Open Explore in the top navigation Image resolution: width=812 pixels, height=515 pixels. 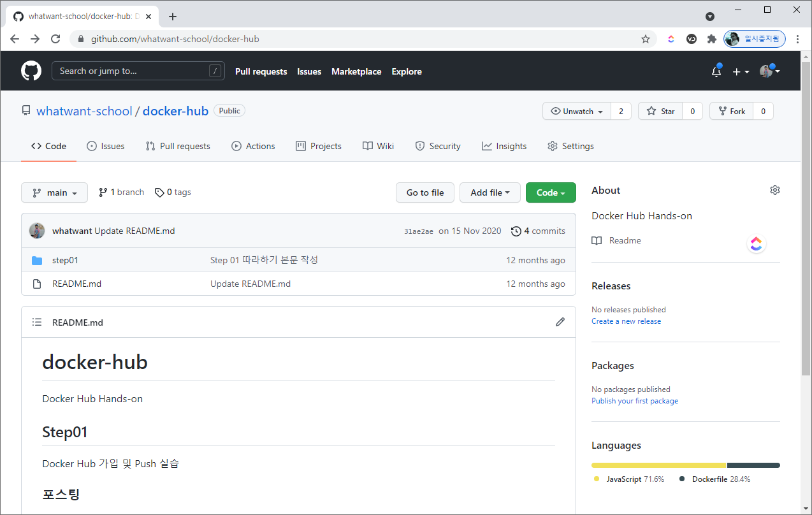(407, 71)
